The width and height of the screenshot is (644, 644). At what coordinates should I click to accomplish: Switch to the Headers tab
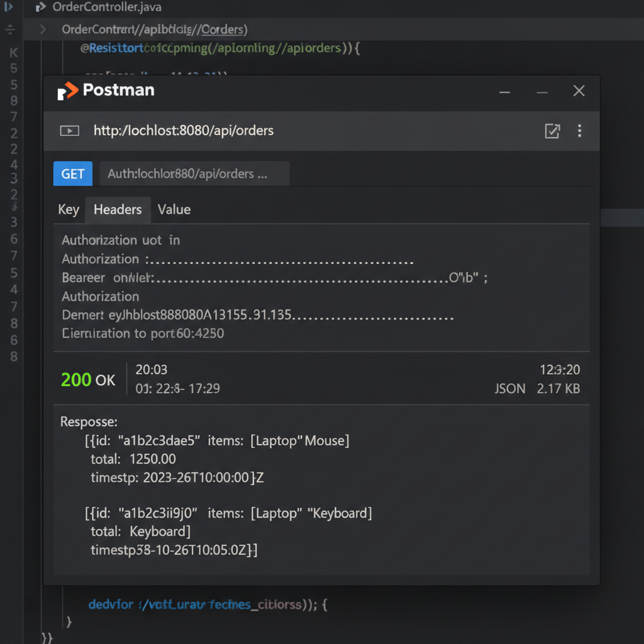pyautogui.click(x=118, y=210)
